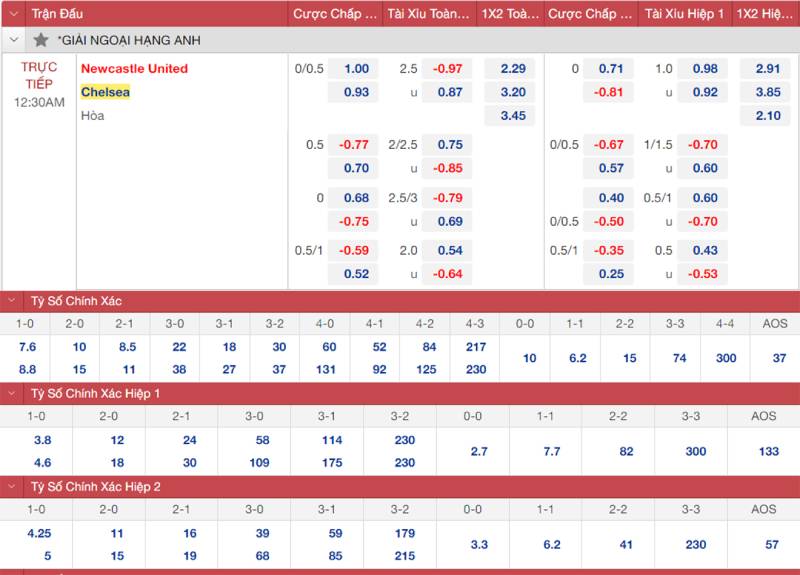
Task: Open the Chelsea team link
Action: click(105, 92)
